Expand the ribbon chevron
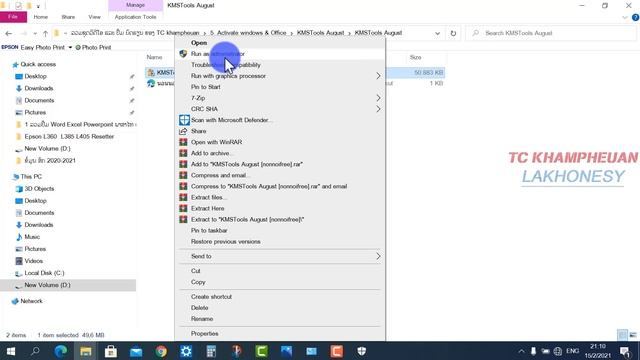This screenshot has width=640, height=360. pyautogui.click(x=625, y=17)
